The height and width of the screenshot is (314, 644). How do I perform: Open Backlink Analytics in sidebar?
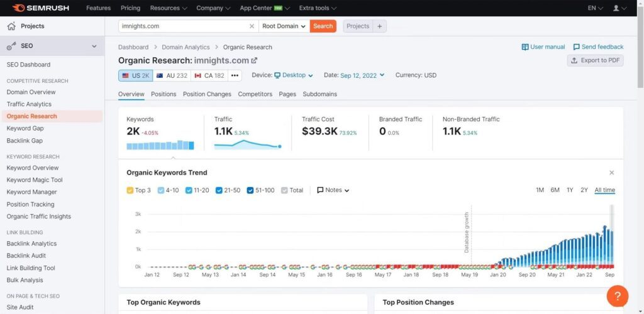[31, 244]
